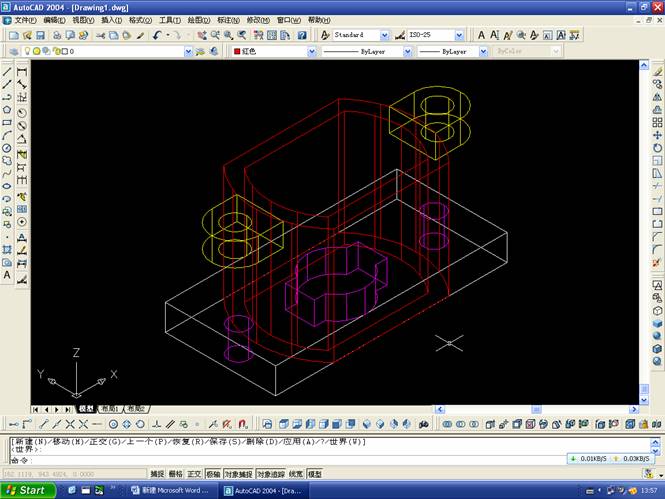Choose the Circle draw tool

[7, 148]
